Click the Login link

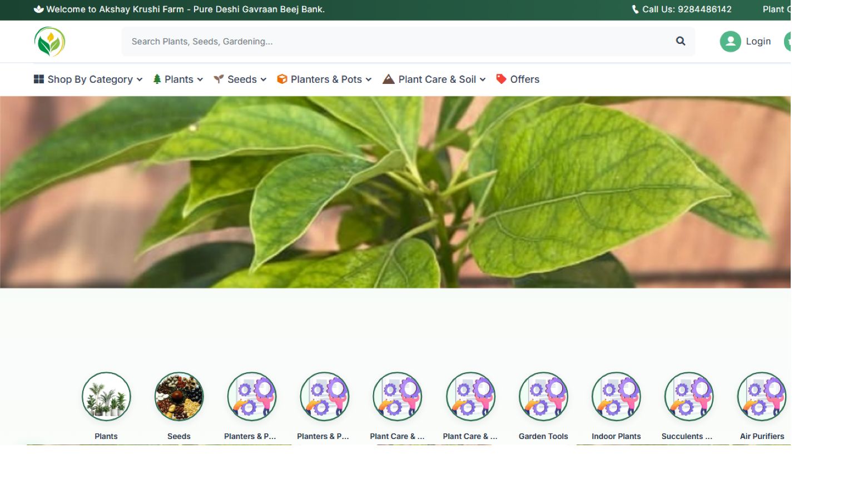[x=758, y=41]
